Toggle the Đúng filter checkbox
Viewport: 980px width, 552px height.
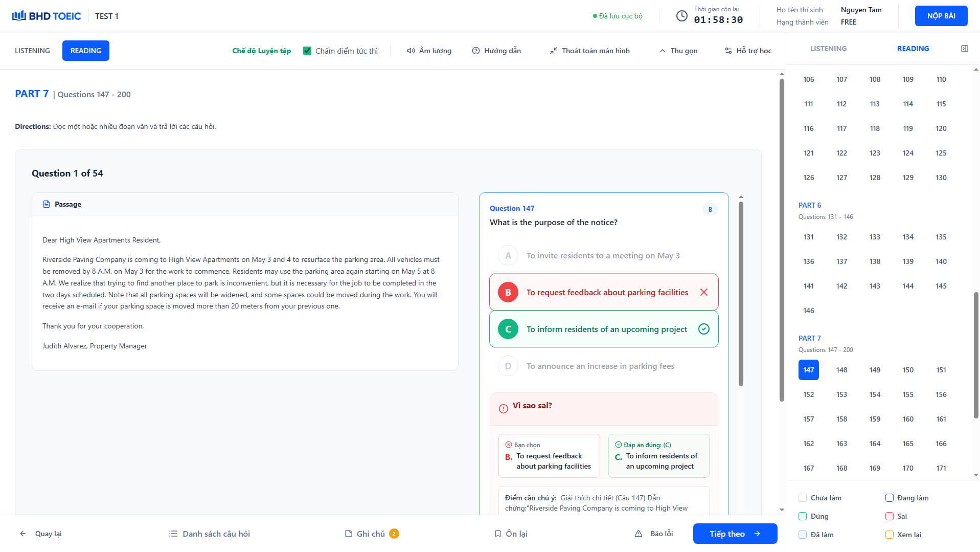coord(803,516)
